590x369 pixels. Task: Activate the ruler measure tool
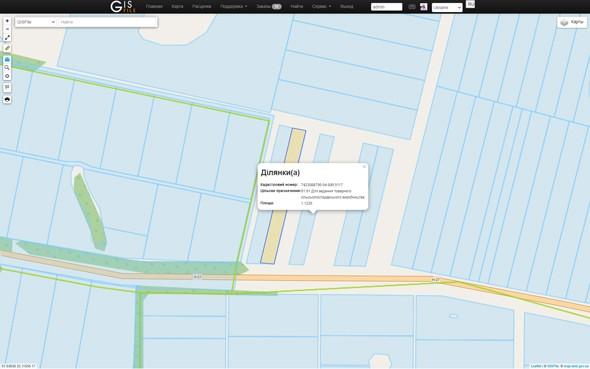[7, 48]
